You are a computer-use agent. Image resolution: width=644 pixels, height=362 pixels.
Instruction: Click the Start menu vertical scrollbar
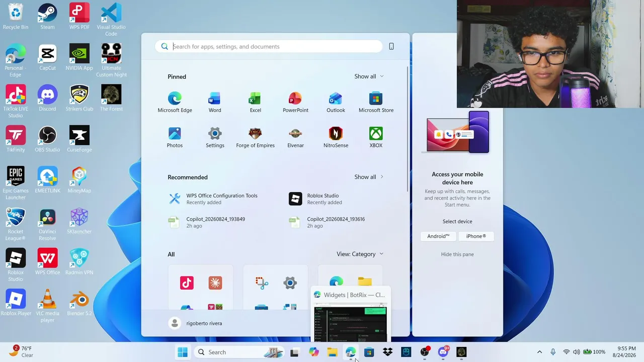point(408,128)
